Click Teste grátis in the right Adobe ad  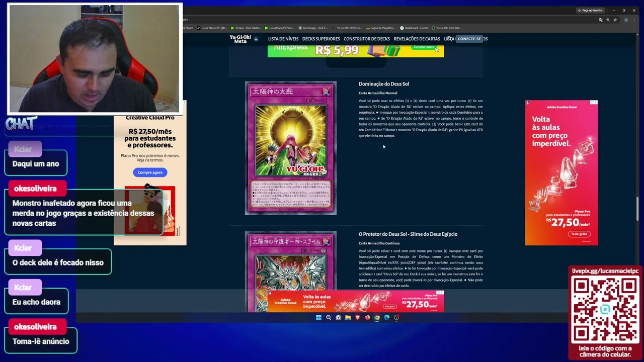[x=579, y=234]
